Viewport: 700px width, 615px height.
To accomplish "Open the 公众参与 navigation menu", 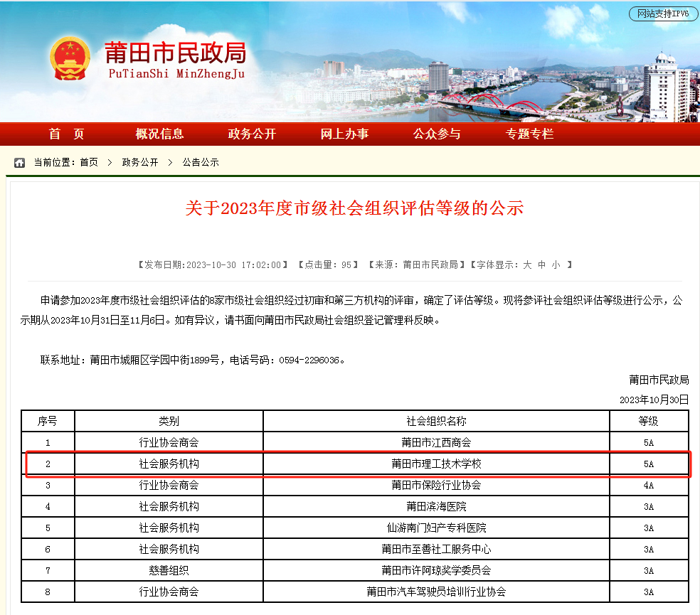I will click(437, 134).
